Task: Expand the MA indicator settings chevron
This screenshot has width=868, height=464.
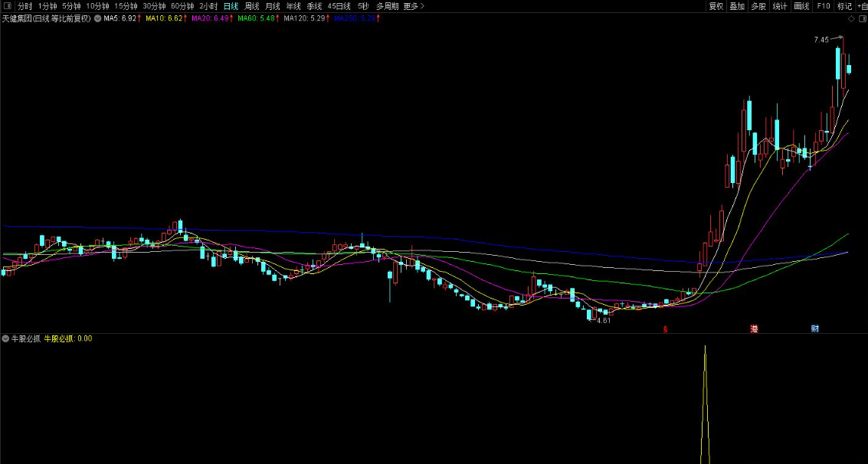Action: (97, 18)
